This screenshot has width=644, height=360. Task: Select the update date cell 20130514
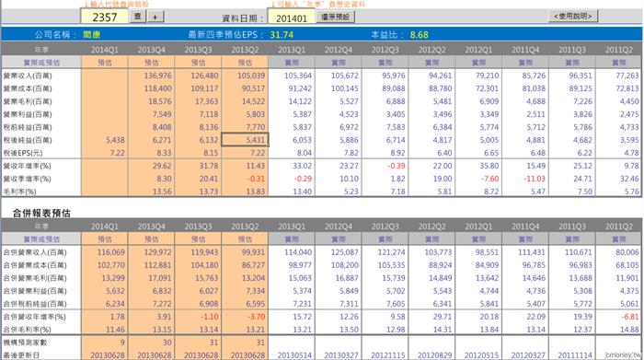(x=294, y=355)
